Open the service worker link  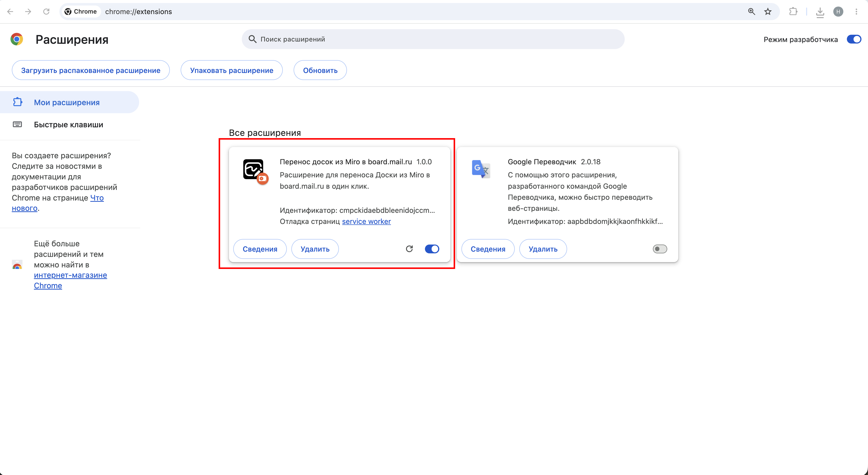point(366,221)
